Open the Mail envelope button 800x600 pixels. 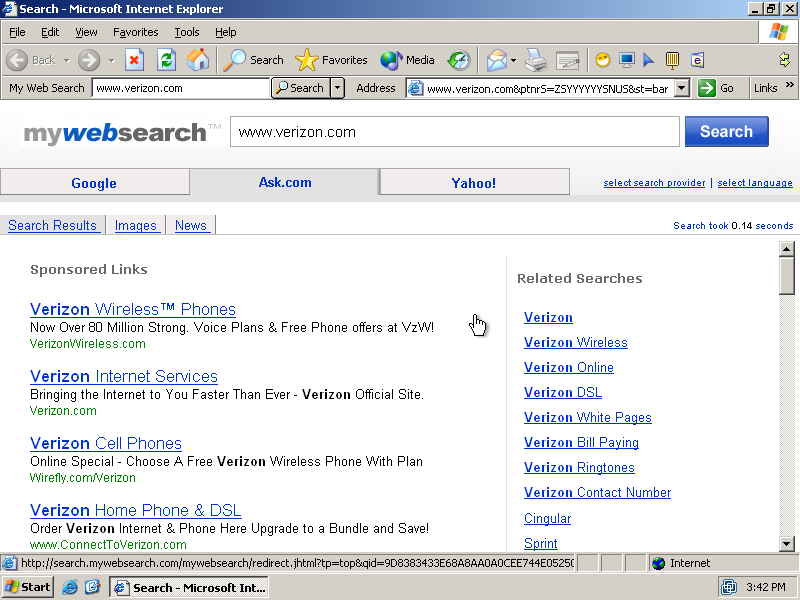click(496, 60)
